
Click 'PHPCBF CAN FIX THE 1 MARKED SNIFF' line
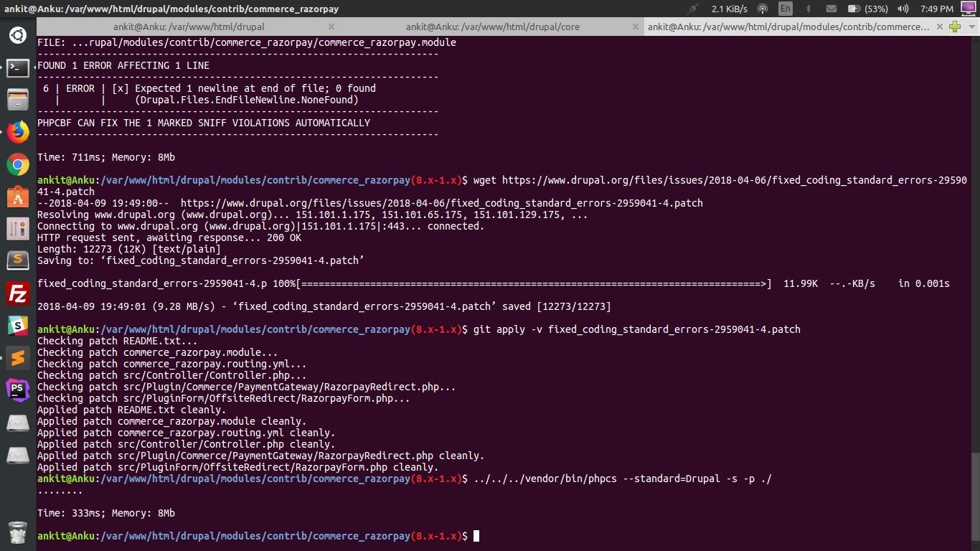[204, 123]
